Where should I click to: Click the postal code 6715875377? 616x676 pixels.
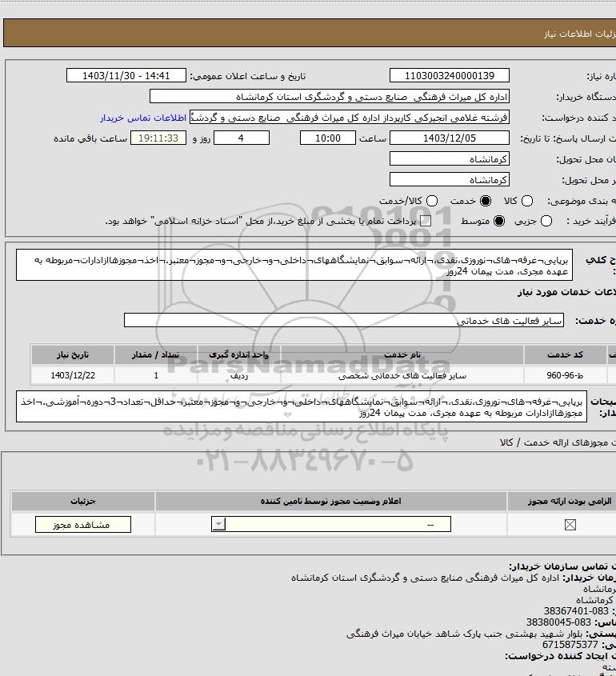point(570,645)
